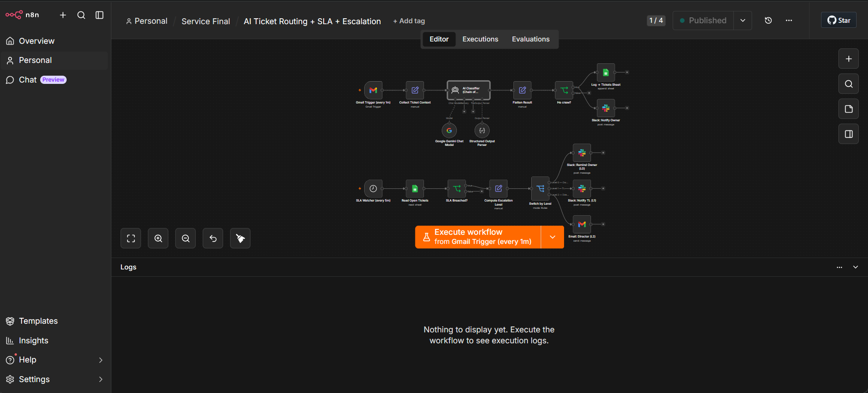The height and width of the screenshot is (393, 868).
Task: Click the SLA Watcher schedule node
Action: (x=373, y=188)
